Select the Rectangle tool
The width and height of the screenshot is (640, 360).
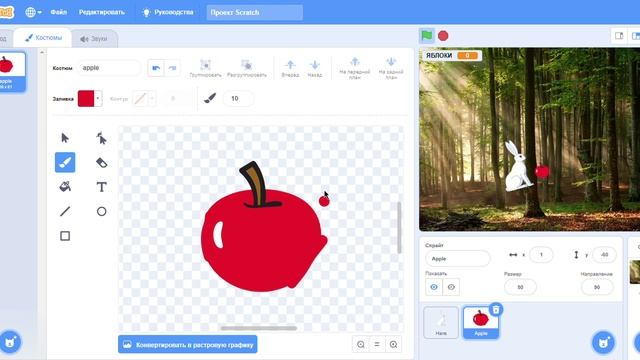click(65, 236)
